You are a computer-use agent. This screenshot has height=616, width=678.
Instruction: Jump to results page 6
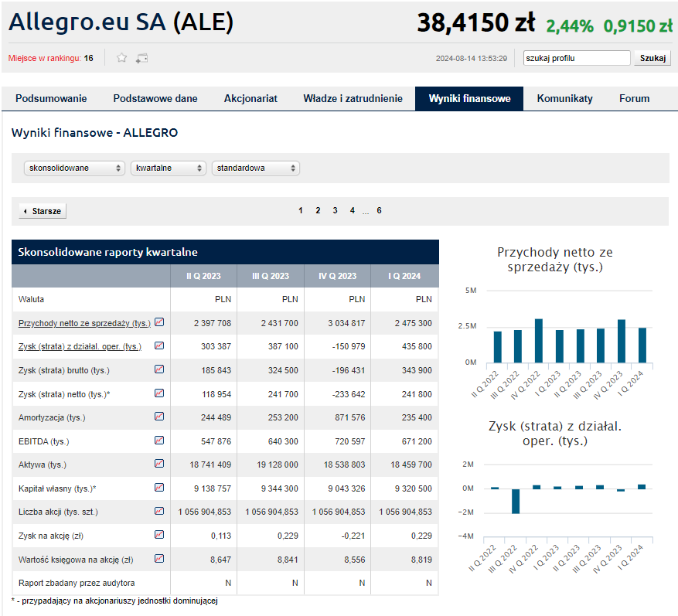click(380, 210)
